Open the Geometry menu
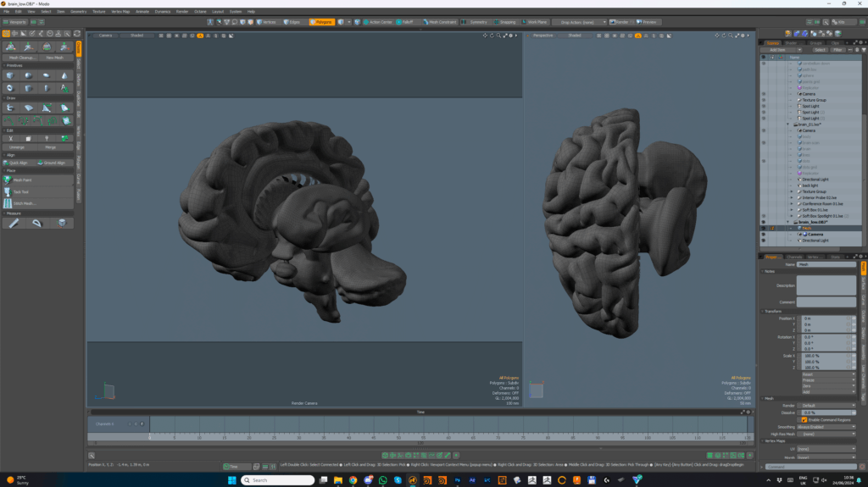Image resolution: width=868 pixels, height=487 pixels. pos(78,11)
